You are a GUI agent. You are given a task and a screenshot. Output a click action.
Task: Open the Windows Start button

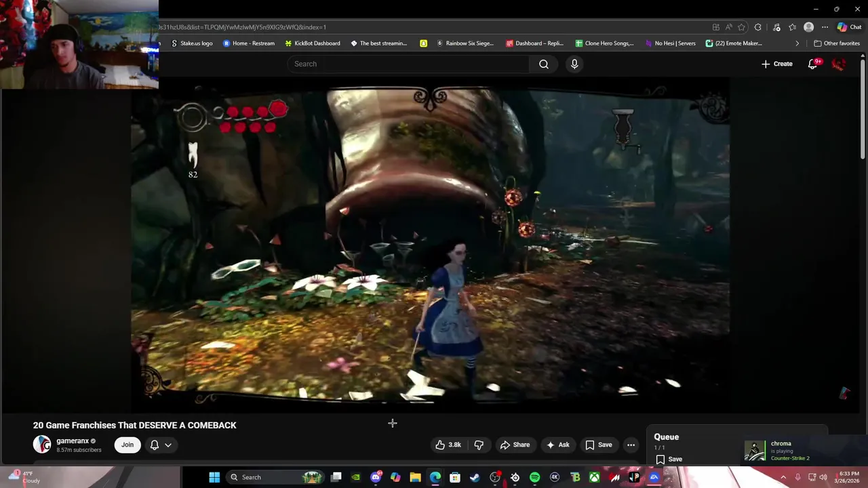[214, 477]
